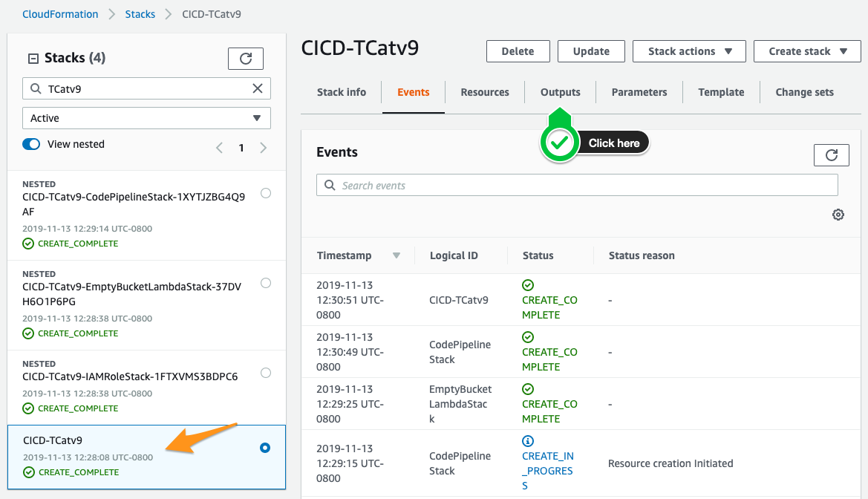The image size is (868, 499).
Task: Click the 12:29:25 timestamp cell
Action: [350, 404]
